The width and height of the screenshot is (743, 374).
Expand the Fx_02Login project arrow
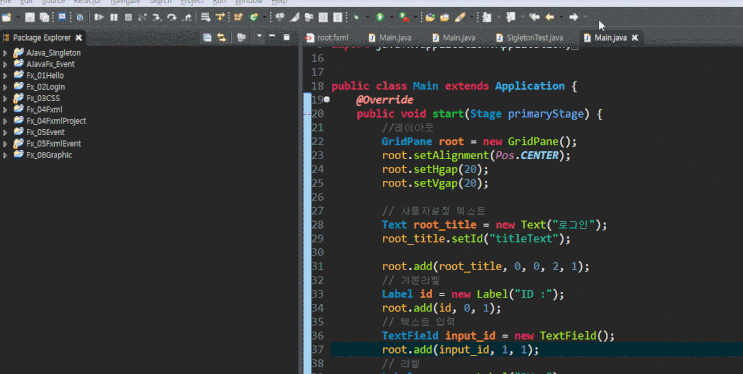click(5, 87)
